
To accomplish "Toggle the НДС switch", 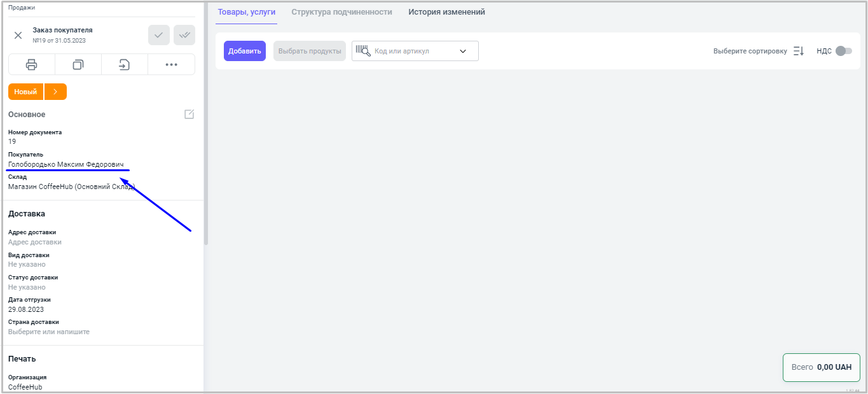I will (x=843, y=51).
